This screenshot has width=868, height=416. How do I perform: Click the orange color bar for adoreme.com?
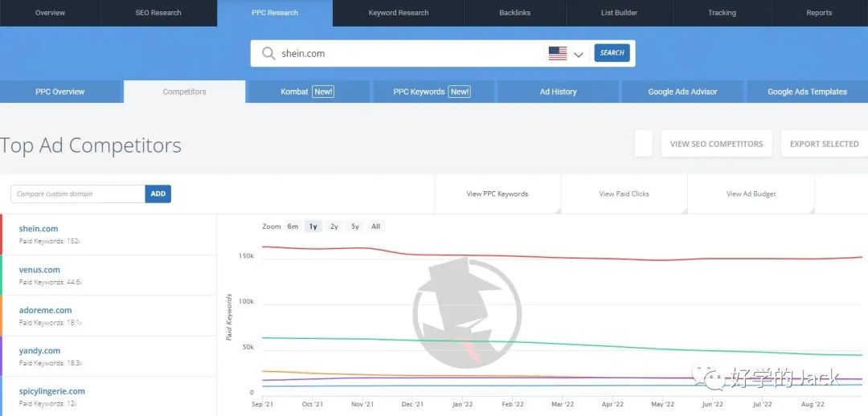2,316
